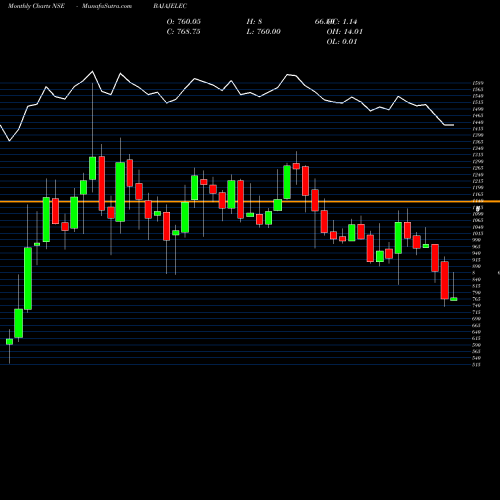This screenshot has height=500, width=500.
Task: Select the last small green candle near 765
Action: (454, 299)
